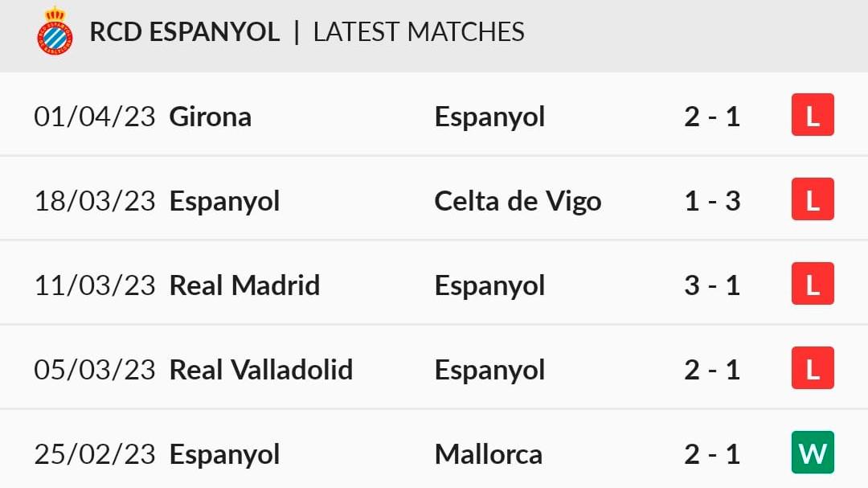Click the red L badge for Real Madrid match

coord(813,284)
